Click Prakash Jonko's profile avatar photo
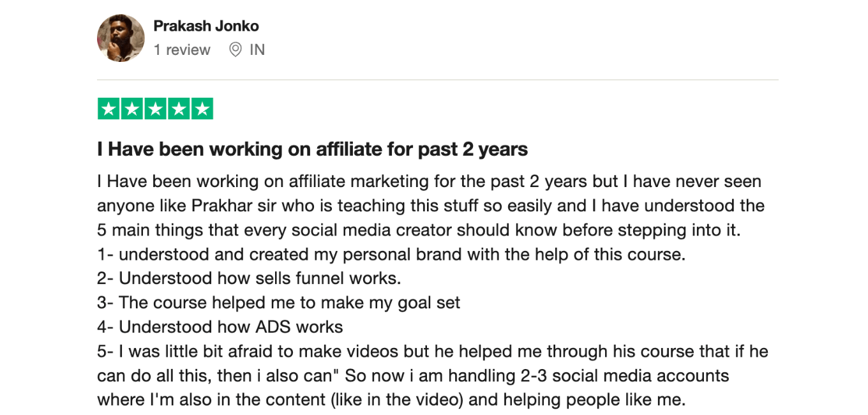868x415 pixels. [x=121, y=38]
